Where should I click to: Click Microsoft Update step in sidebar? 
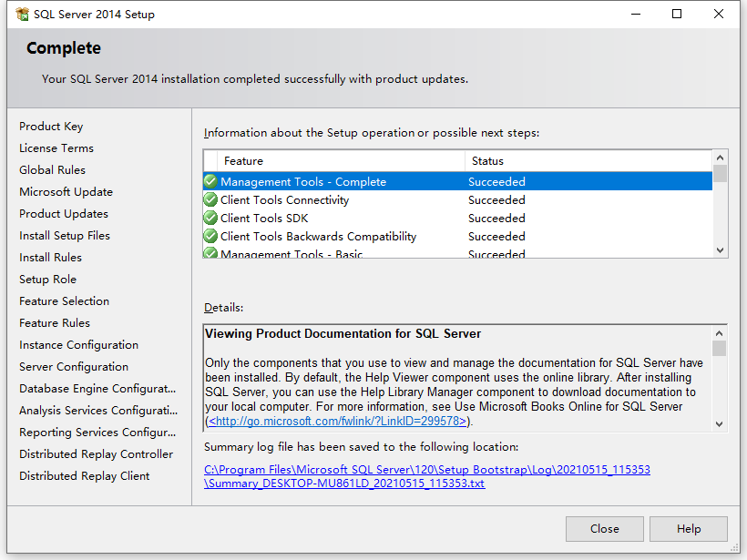pos(67,192)
